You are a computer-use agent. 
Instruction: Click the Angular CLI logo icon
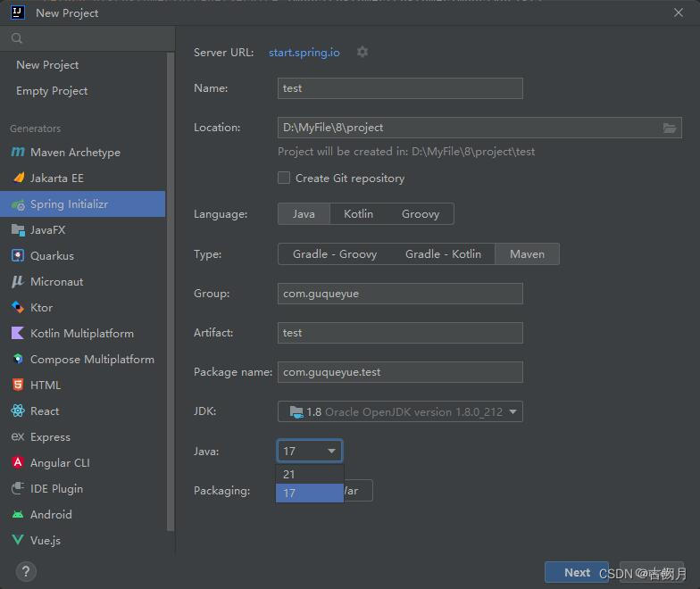point(18,462)
